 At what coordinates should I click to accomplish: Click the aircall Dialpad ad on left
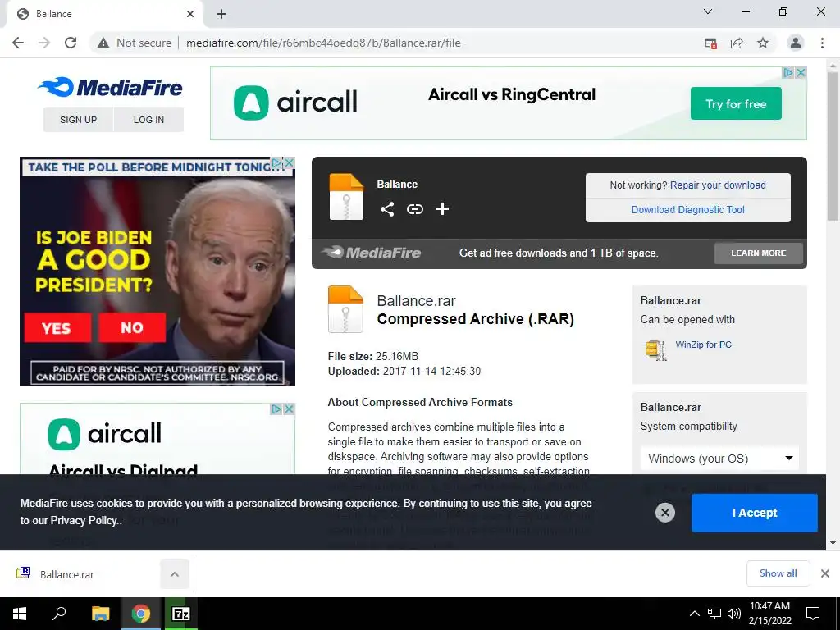(x=157, y=440)
